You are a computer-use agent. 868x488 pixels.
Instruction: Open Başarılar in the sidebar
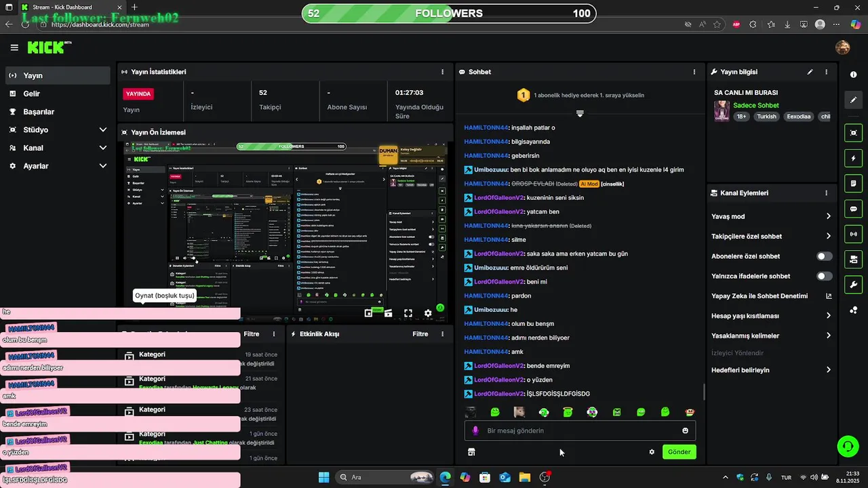pyautogui.click(x=58, y=112)
